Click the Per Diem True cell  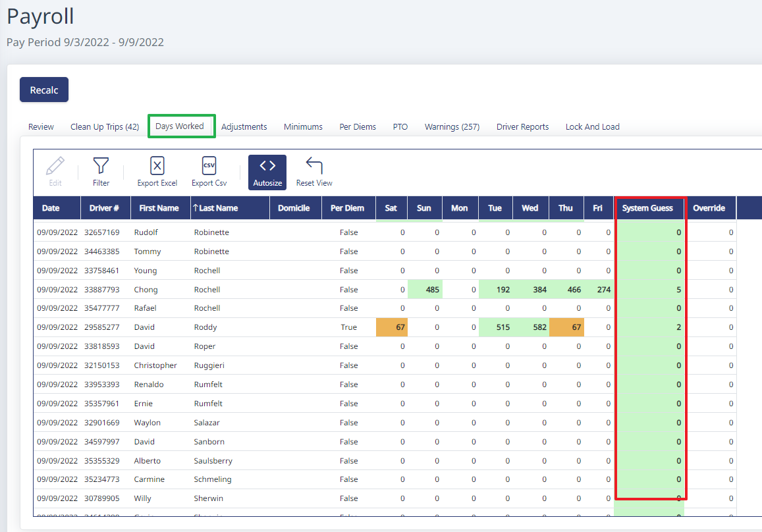(348, 327)
